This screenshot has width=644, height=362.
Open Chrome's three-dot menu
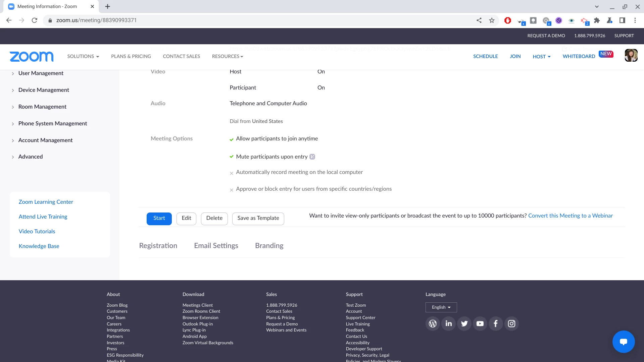(635, 20)
